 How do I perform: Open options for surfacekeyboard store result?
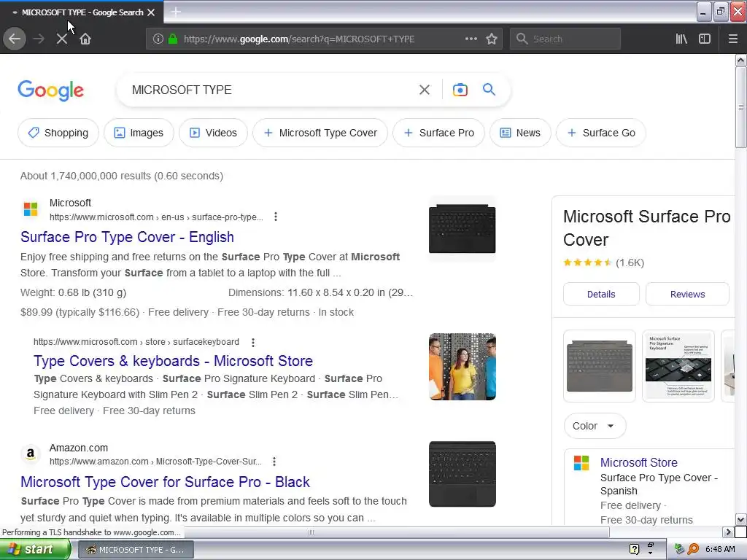pyautogui.click(x=253, y=343)
